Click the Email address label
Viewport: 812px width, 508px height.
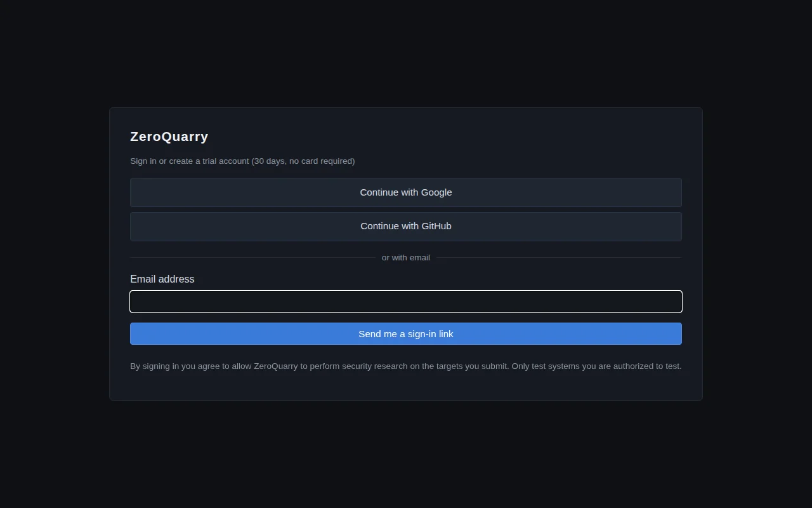pyautogui.click(x=162, y=279)
